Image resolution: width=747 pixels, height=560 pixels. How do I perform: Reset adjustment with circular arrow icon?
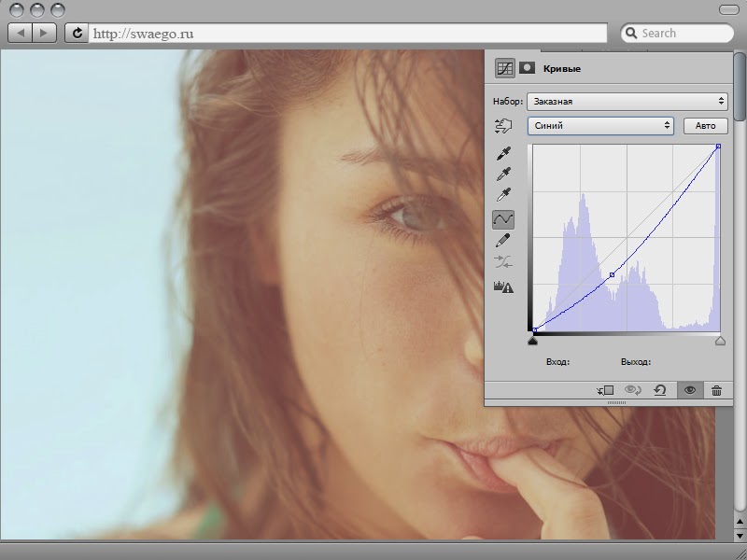[x=660, y=390]
